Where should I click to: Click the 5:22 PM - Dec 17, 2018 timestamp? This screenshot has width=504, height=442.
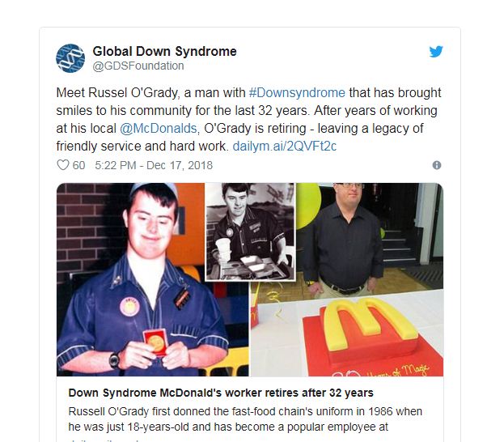pos(154,165)
